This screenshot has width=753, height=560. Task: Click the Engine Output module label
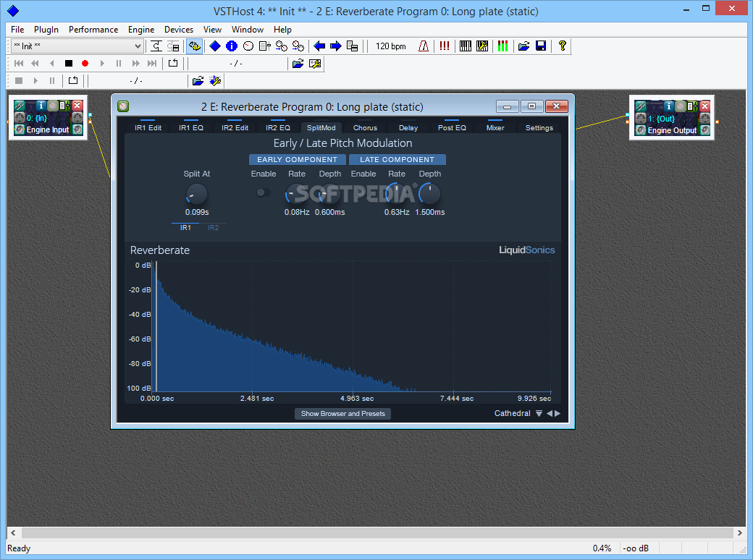coord(672,130)
